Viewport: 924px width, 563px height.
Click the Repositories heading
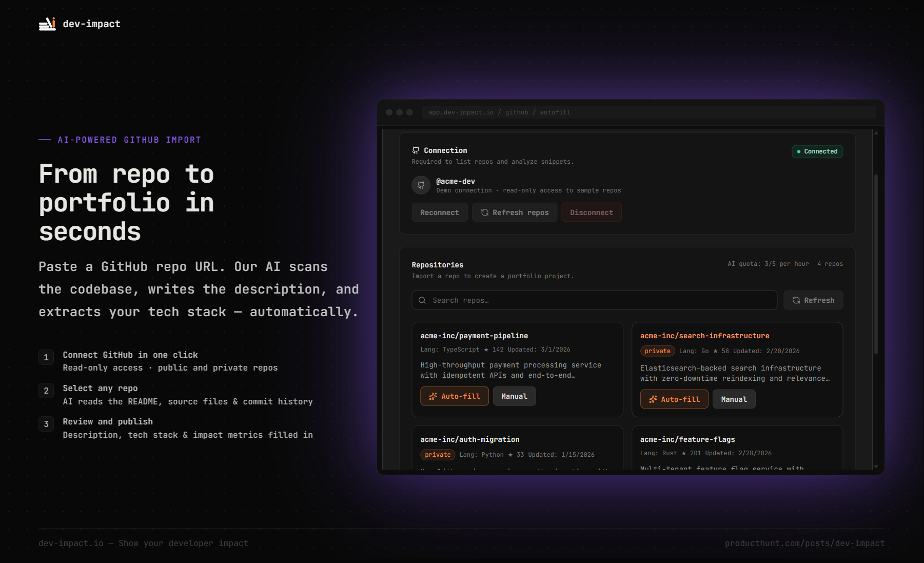(438, 265)
